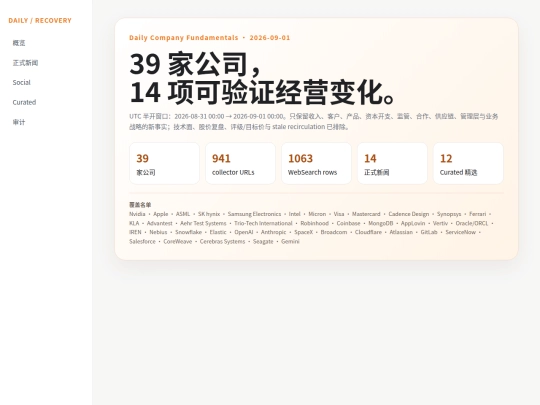Click Salesforce in the coverage list
The image size is (540, 405).
[x=142, y=242]
